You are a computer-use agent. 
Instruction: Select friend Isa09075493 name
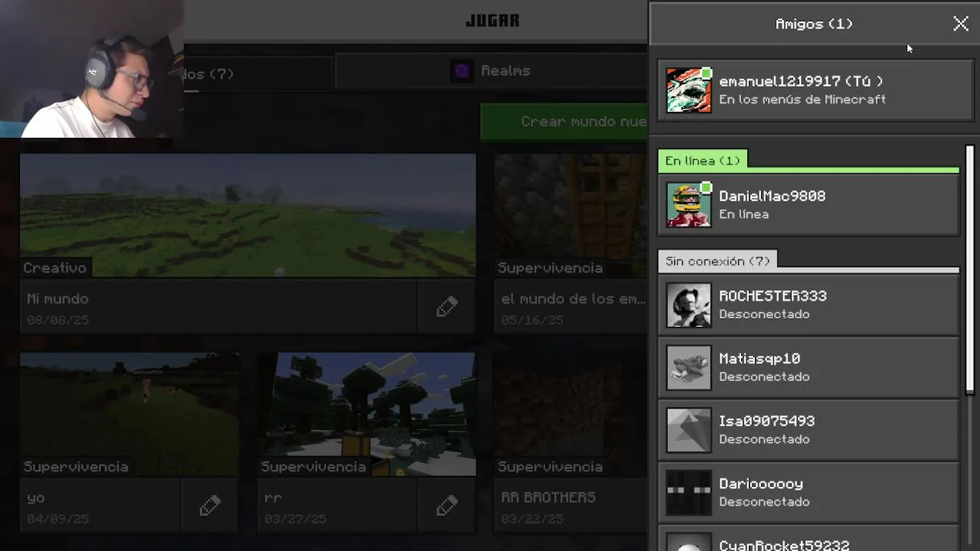coord(766,422)
